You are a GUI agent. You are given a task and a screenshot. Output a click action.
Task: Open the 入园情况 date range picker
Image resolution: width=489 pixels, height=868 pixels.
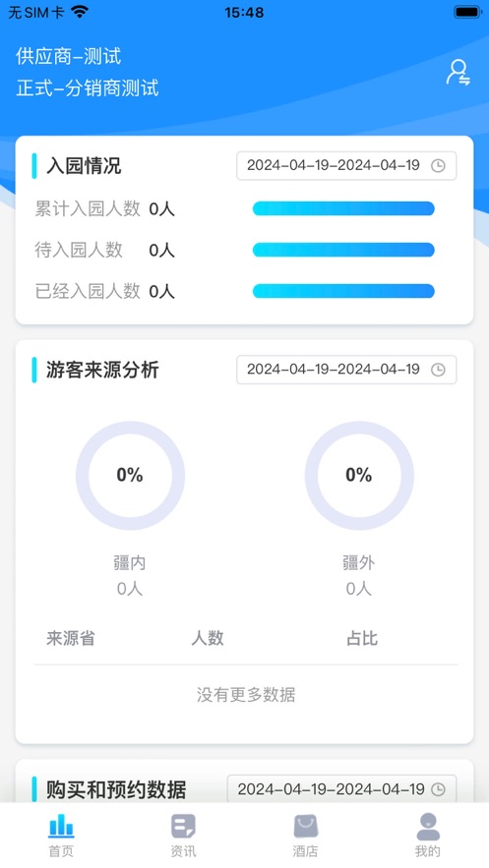pos(346,165)
